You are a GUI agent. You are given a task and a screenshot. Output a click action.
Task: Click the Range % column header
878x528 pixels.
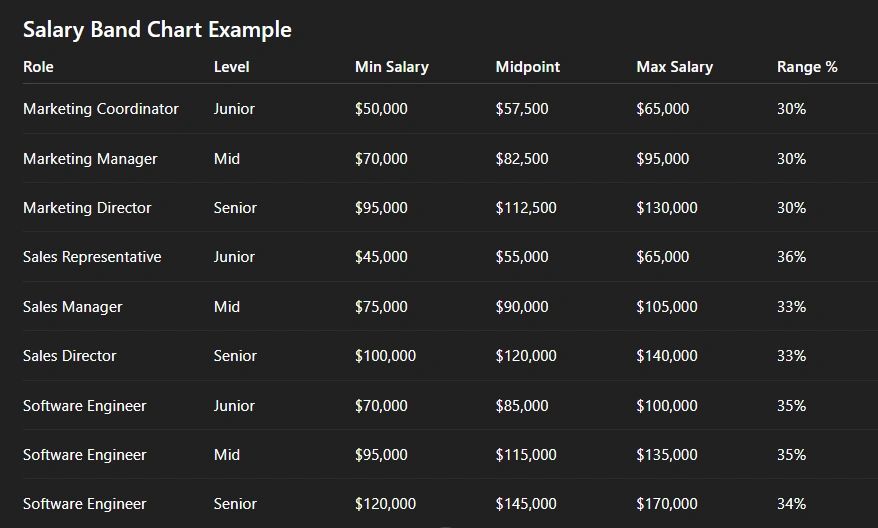807,67
